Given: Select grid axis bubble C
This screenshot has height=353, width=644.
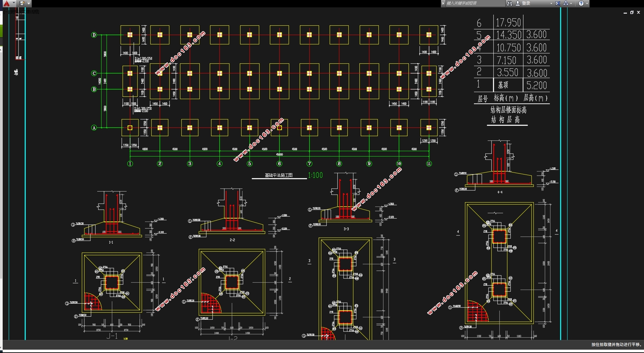Looking at the screenshot, I should [94, 73].
